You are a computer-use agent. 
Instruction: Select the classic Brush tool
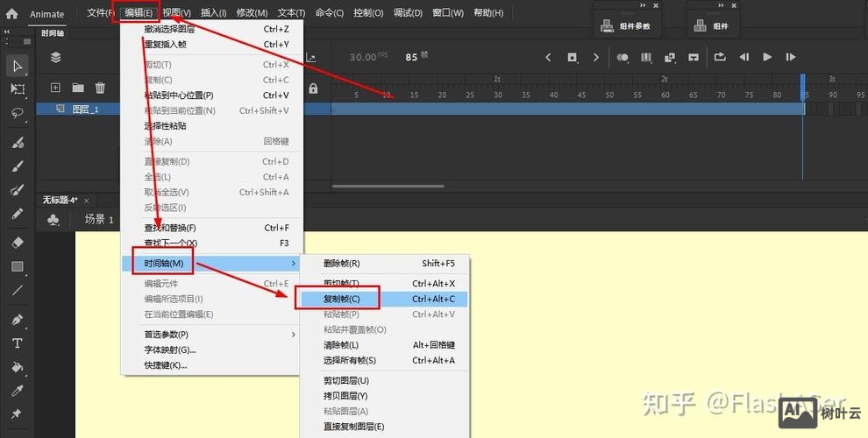pyautogui.click(x=18, y=166)
